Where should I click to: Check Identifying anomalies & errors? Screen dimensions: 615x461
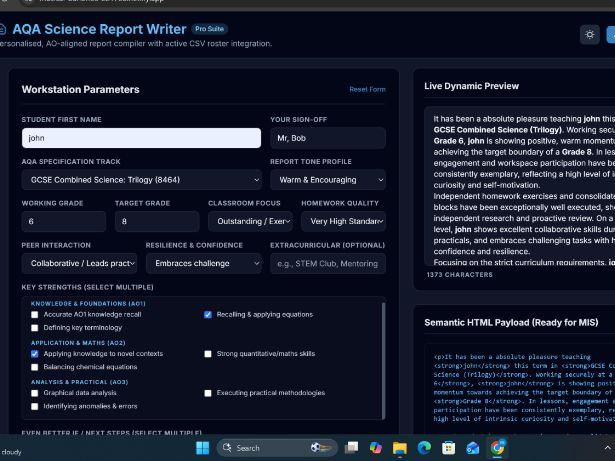[x=35, y=406]
